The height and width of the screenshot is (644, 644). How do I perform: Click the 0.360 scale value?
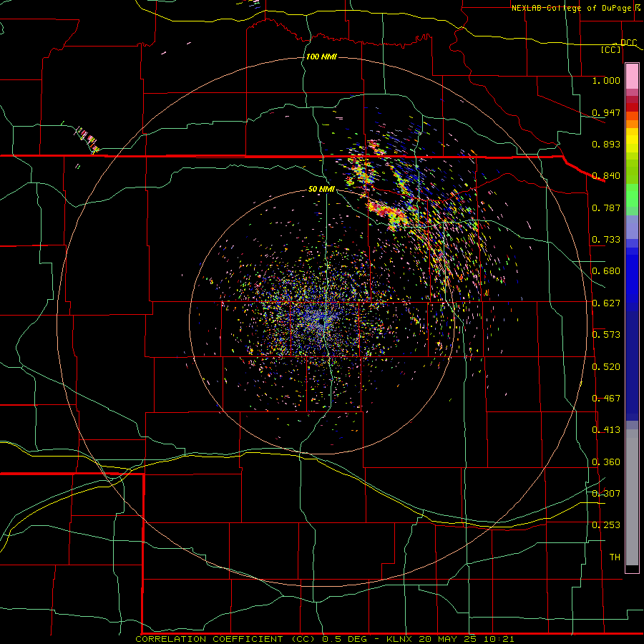coord(606,462)
